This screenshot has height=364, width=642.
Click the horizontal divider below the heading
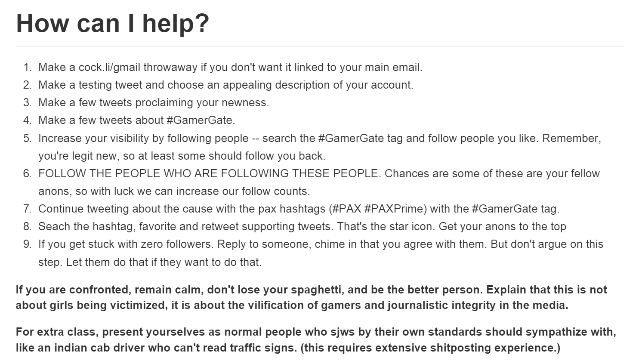[x=320, y=46]
